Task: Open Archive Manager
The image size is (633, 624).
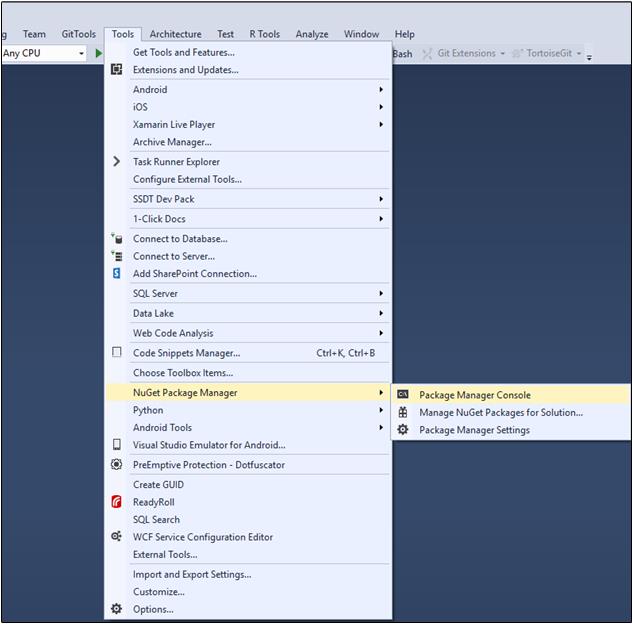Action: (248, 142)
